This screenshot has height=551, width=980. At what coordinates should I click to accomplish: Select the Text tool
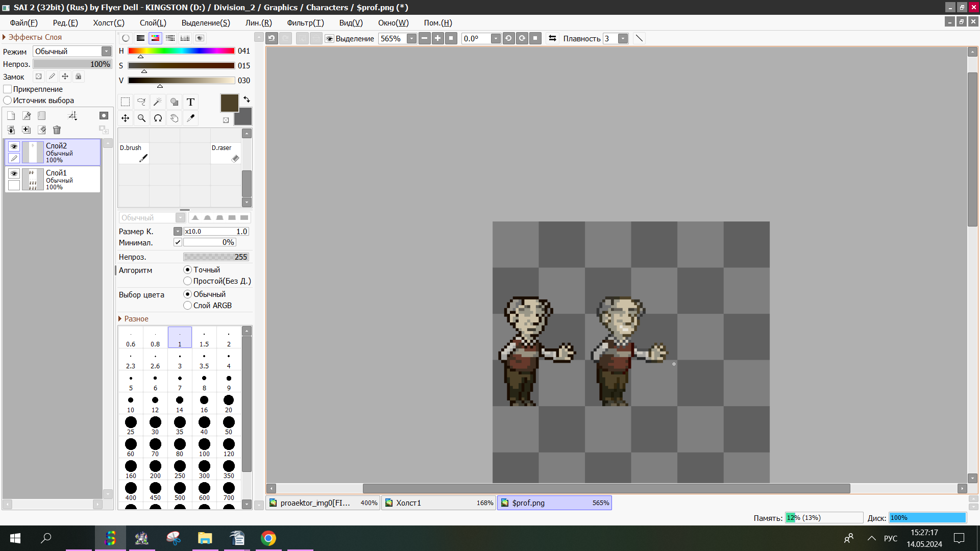190,102
